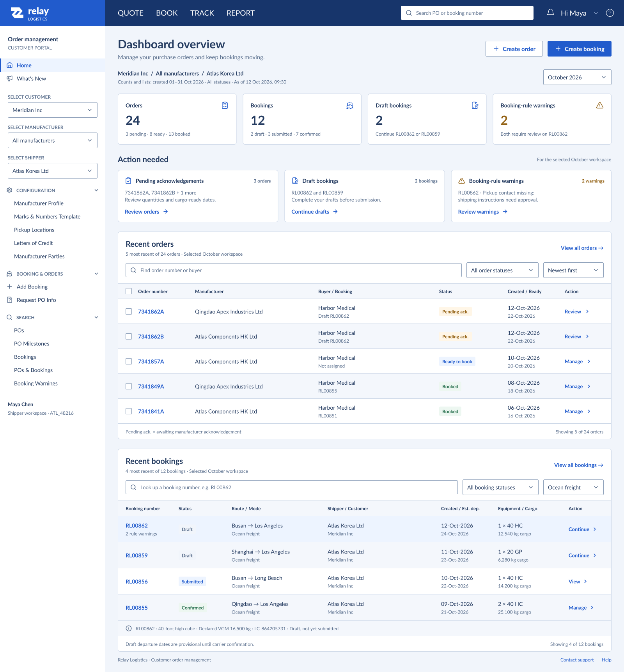Check the box for order 7341857A
The width and height of the screenshot is (624, 672).
[x=129, y=361]
